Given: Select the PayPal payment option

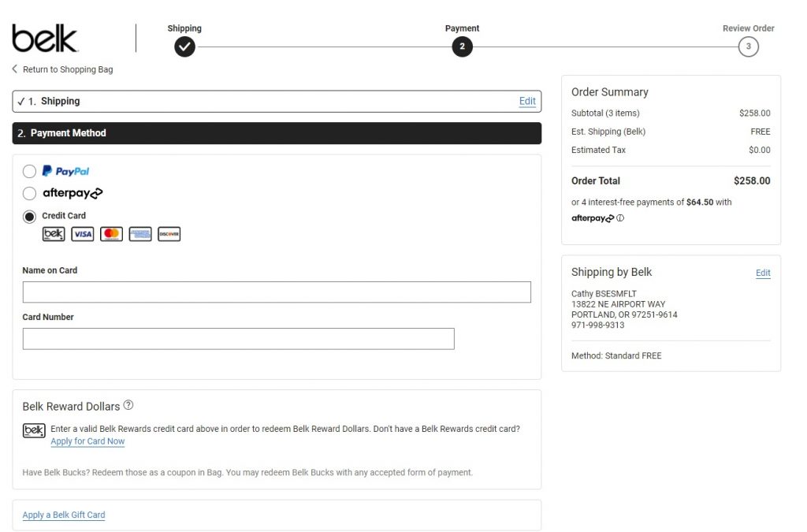Looking at the screenshot, I should (x=29, y=171).
